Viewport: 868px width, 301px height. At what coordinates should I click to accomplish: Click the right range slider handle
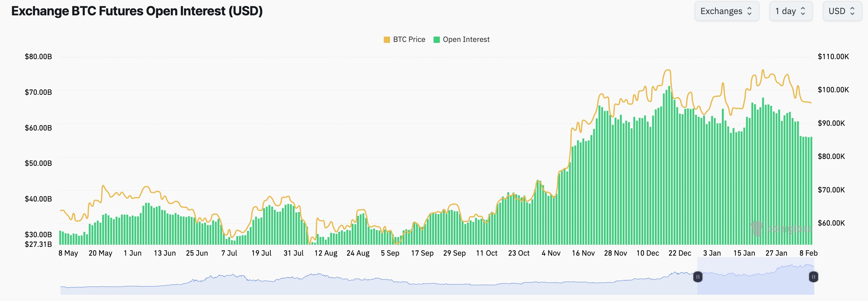pyautogui.click(x=813, y=277)
